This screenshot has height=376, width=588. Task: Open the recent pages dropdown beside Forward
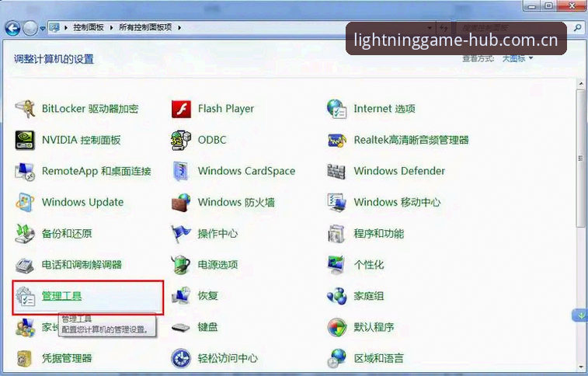43,28
